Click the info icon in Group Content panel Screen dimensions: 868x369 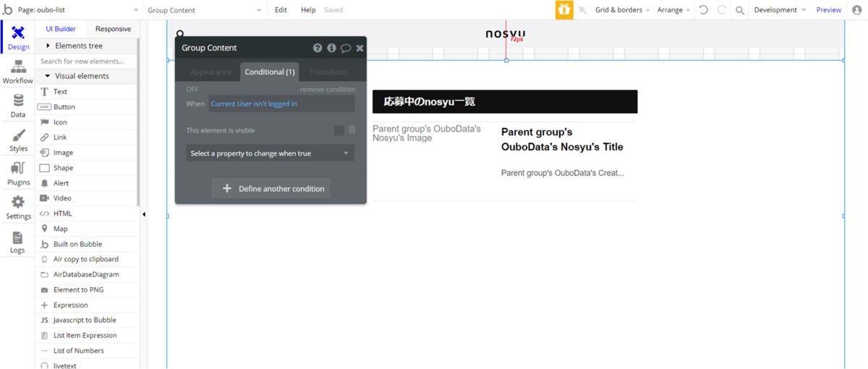tap(331, 48)
